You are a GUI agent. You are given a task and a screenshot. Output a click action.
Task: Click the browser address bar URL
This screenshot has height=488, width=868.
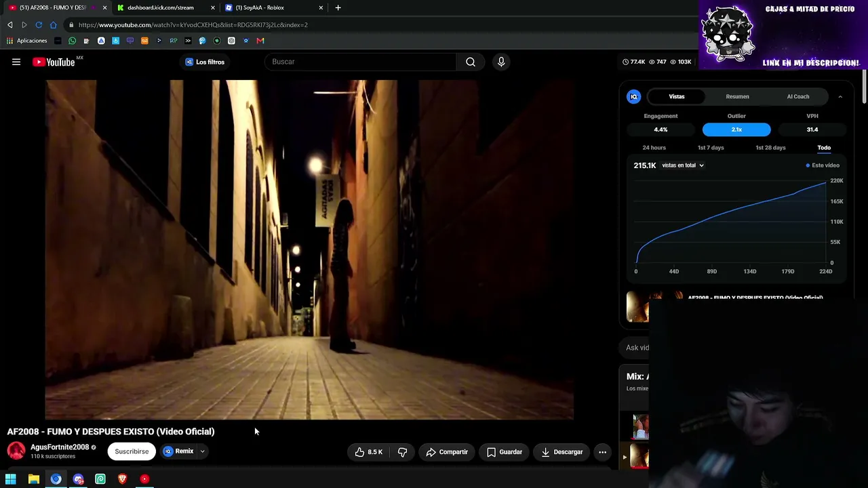(193, 25)
